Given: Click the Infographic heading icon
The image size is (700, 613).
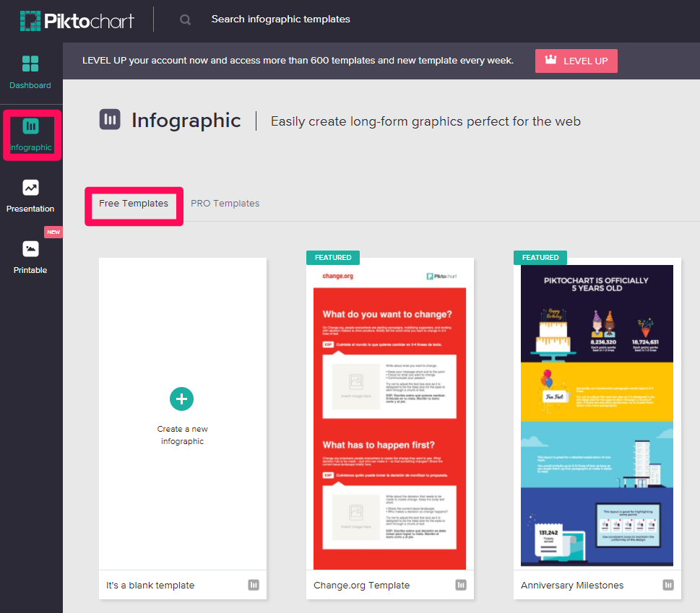Looking at the screenshot, I should [x=110, y=120].
